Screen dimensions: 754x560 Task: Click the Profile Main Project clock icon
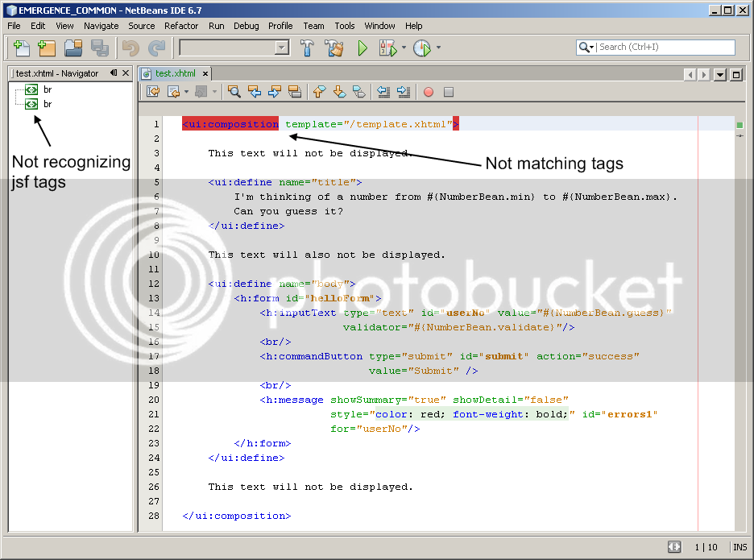(x=422, y=48)
